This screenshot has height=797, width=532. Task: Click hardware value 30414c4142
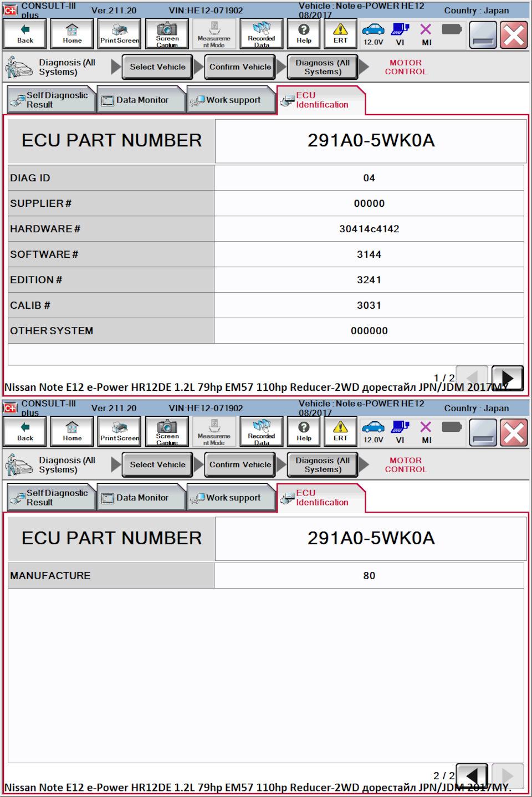369,229
